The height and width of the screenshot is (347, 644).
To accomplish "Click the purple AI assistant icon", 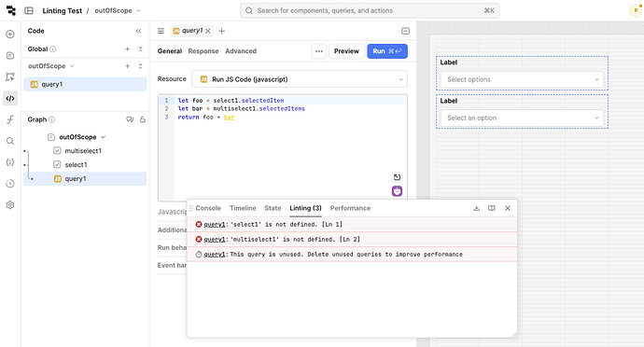I will click(x=397, y=191).
